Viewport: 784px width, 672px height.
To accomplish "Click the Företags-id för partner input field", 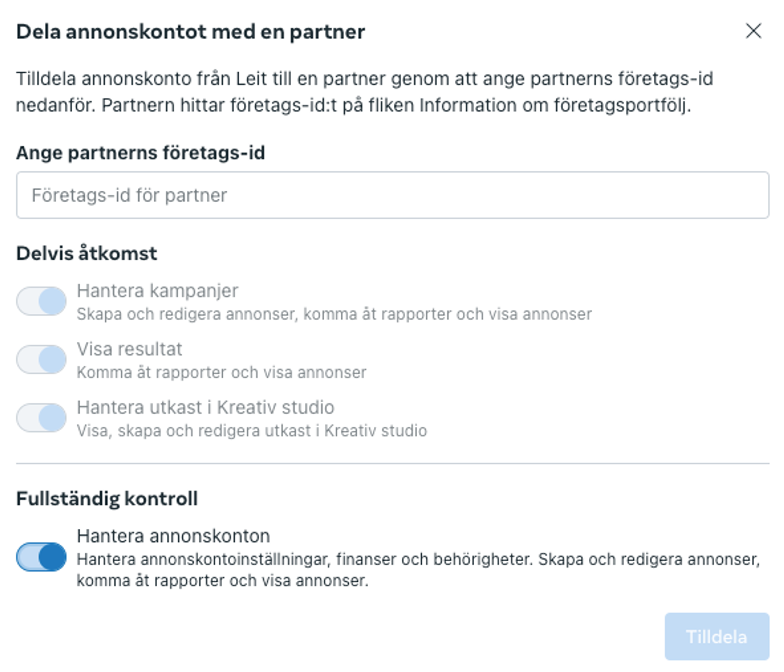I will pyautogui.click(x=392, y=195).
